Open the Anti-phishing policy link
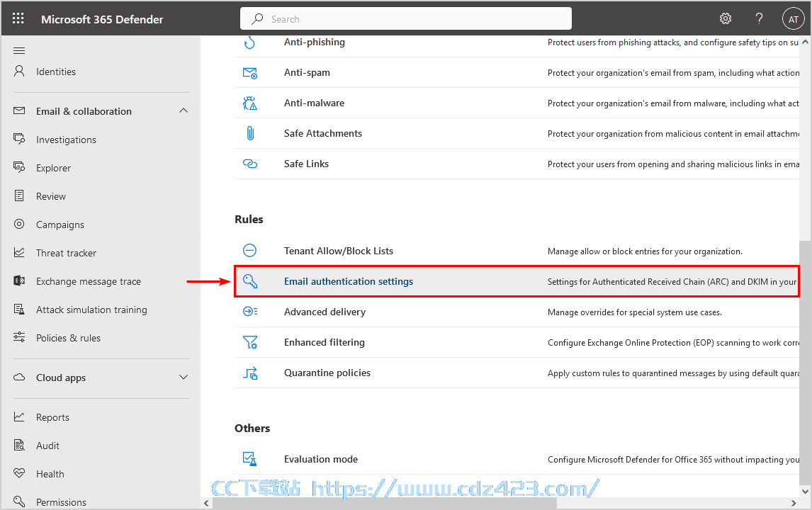This screenshot has height=510, width=812. point(315,42)
